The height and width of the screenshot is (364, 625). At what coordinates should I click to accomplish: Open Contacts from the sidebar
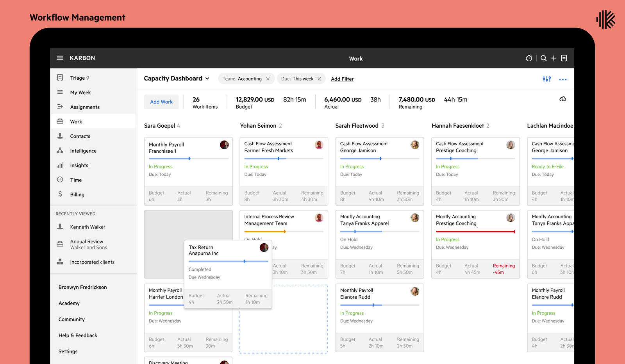tap(80, 136)
